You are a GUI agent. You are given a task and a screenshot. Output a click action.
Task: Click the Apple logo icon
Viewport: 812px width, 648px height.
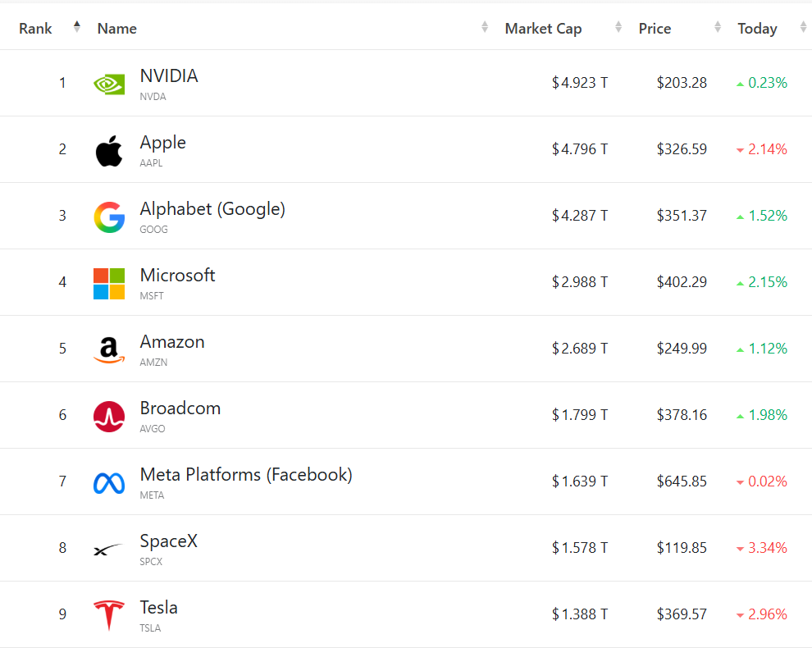[109, 151]
